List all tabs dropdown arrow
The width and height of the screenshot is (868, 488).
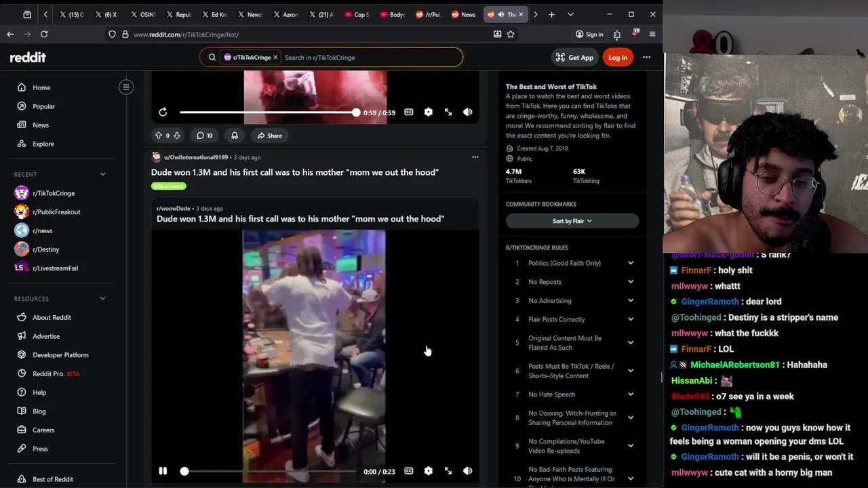570,14
